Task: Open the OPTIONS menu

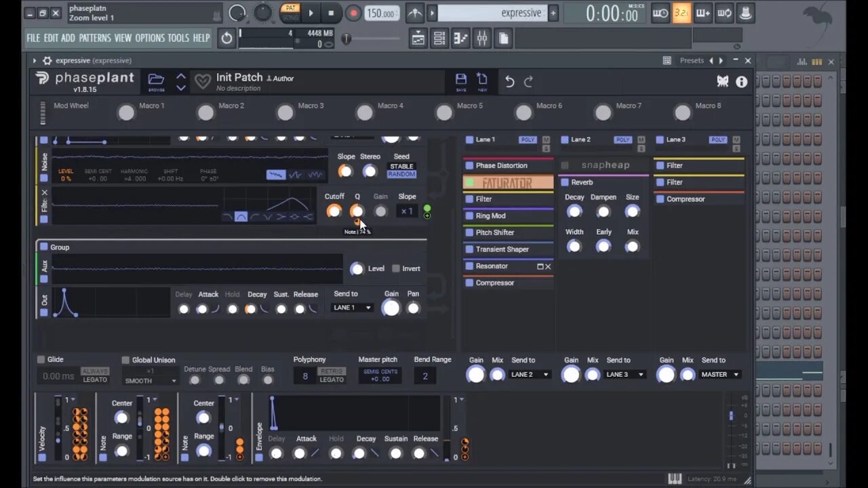Action: point(150,38)
